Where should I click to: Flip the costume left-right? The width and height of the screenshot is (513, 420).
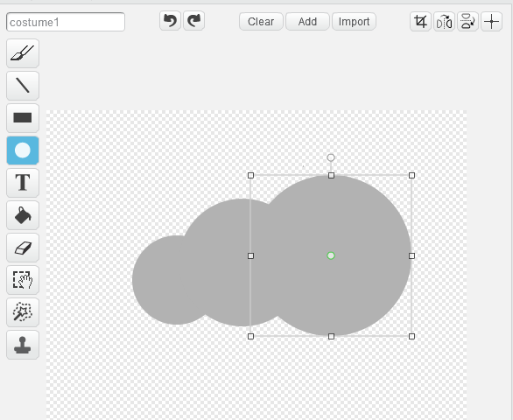point(445,22)
